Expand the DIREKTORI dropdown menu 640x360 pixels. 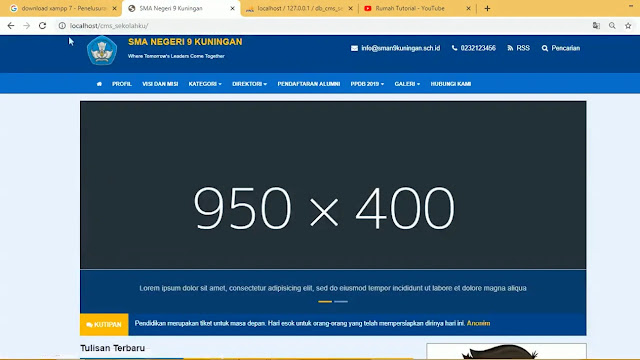point(249,84)
